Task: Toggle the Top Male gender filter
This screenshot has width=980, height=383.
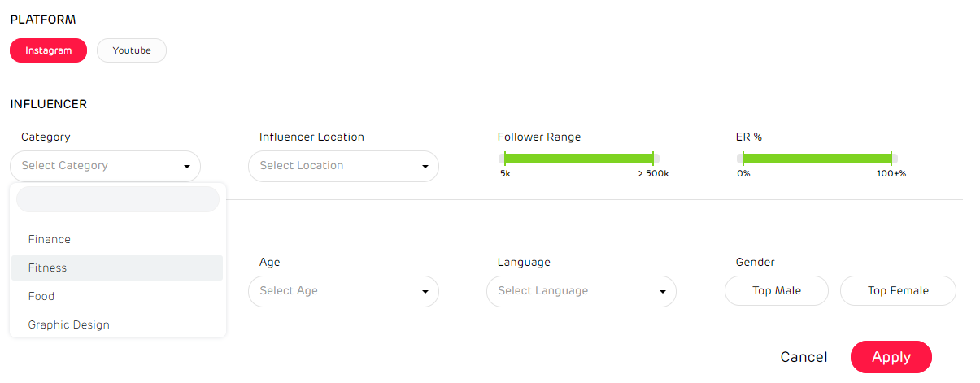Action: click(776, 291)
